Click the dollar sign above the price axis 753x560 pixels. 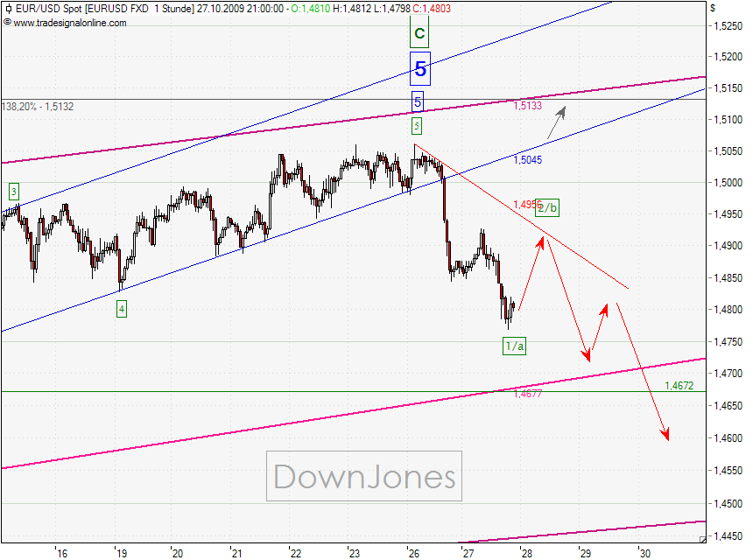tap(713, 8)
